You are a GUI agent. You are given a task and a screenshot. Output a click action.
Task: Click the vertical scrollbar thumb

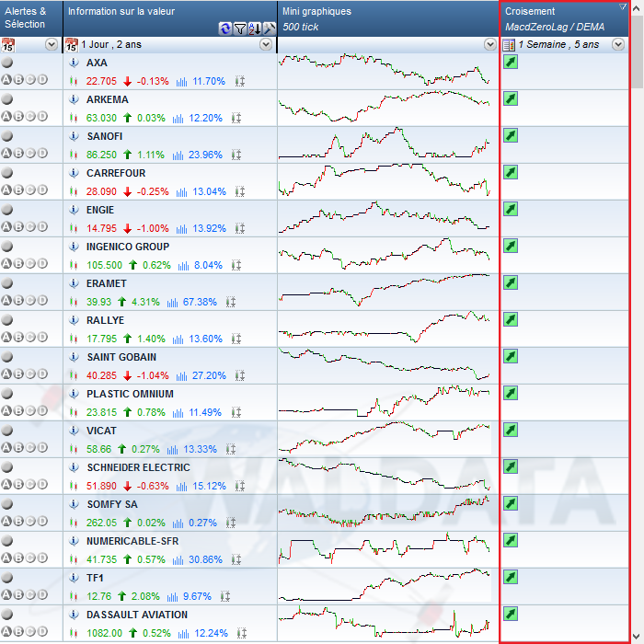[x=637, y=52]
